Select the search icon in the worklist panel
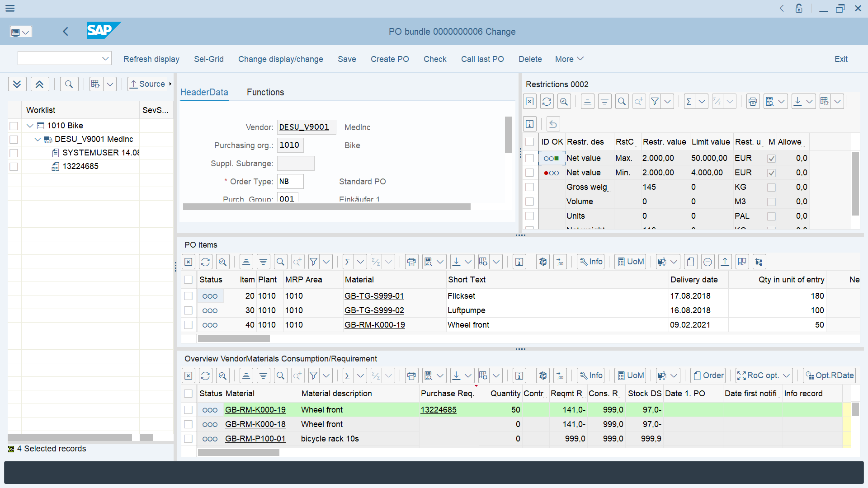 [x=69, y=84]
